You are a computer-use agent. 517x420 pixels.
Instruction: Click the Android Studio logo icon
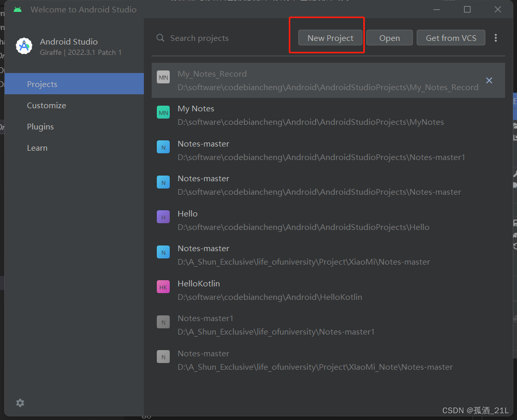tap(24, 46)
